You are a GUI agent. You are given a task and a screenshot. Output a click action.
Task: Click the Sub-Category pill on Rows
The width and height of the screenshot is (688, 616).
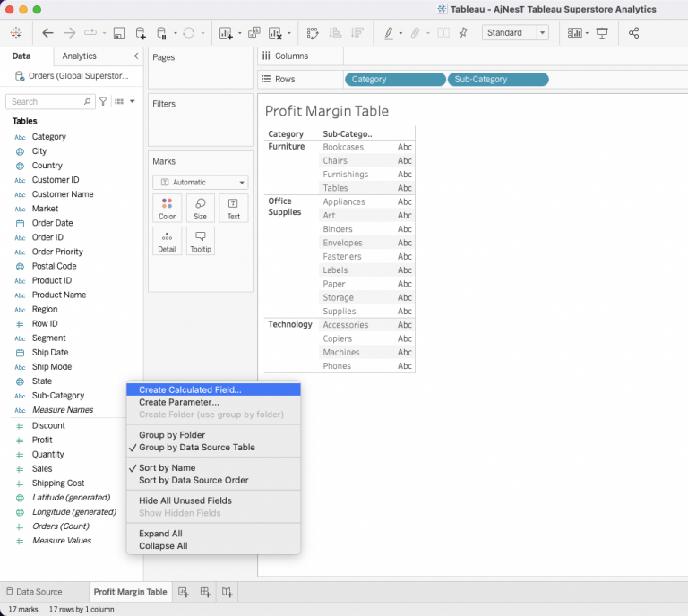click(x=498, y=80)
